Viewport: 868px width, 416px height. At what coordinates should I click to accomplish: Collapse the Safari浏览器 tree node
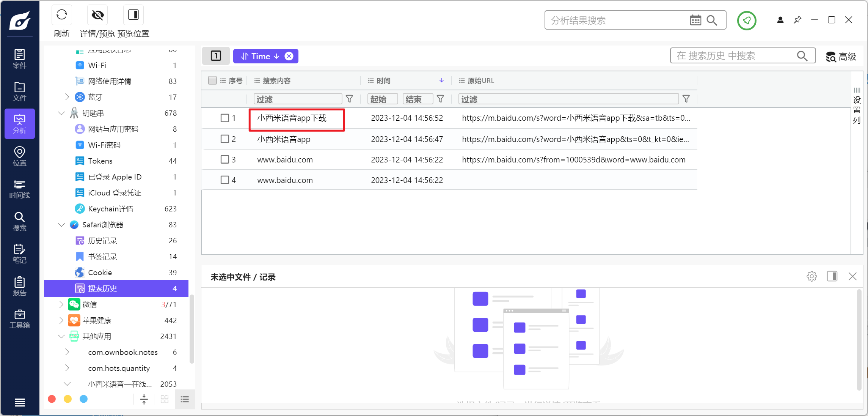[x=61, y=225]
